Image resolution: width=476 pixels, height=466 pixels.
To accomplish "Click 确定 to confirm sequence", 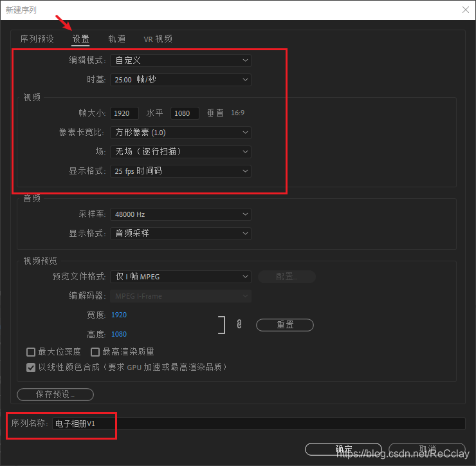I will [x=343, y=449].
